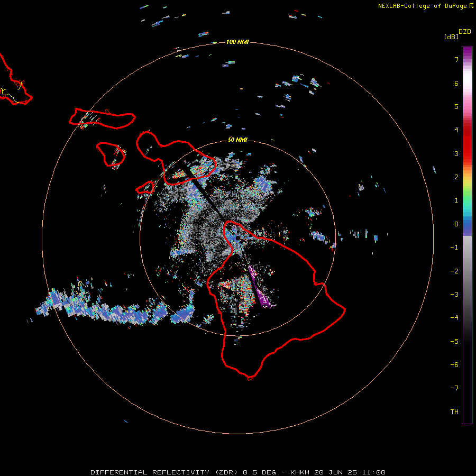Click the legend value 4
This screenshot has height=476, width=476.
click(x=456, y=130)
